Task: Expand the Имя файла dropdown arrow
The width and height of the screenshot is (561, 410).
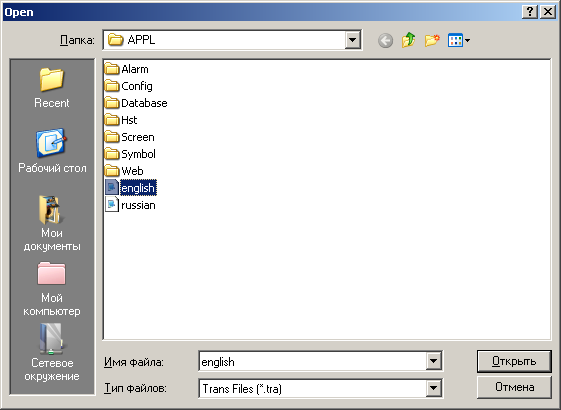Action: [x=433, y=361]
